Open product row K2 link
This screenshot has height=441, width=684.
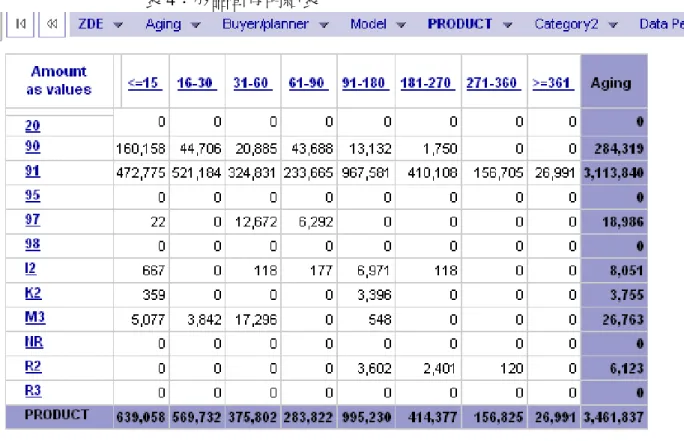[x=33, y=293]
